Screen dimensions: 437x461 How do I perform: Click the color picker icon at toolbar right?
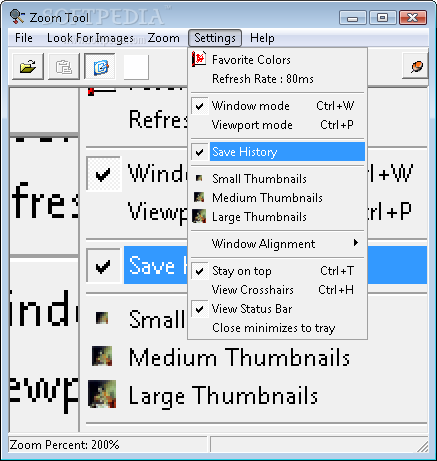[x=415, y=66]
